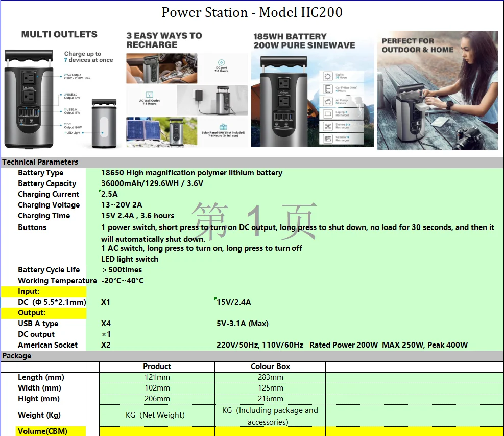504x436 pixels.
Task: Click the 'Colour Box' column header
Action: [x=270, y=366]
